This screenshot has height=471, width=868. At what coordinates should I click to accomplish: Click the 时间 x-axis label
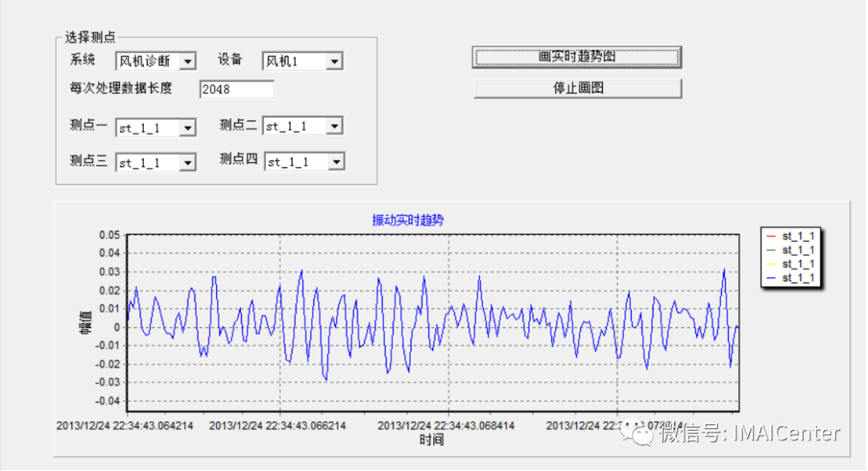pyautogui.click(x=431, y=440)
